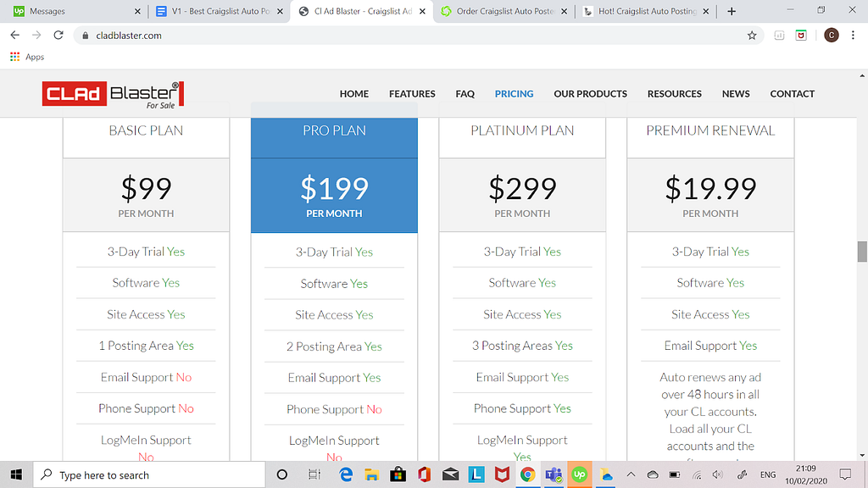Click the CLAd Blaster logo

click(113, 94)
